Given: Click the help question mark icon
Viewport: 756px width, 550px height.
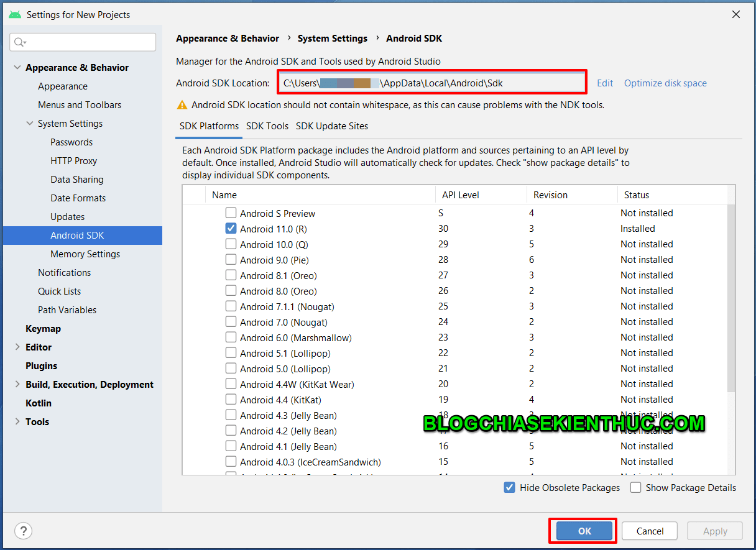Looking at the screenshot, I should click(x=23, y=531).
